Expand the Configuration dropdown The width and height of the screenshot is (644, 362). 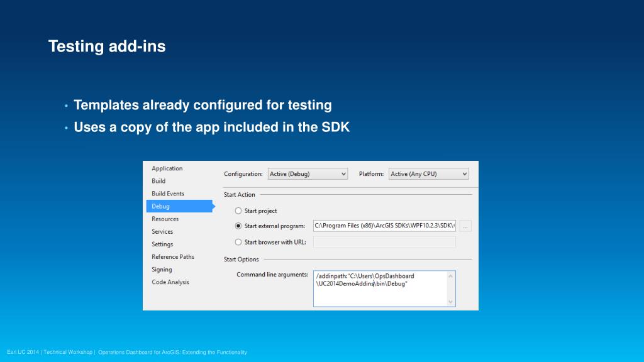click(308, 174)
